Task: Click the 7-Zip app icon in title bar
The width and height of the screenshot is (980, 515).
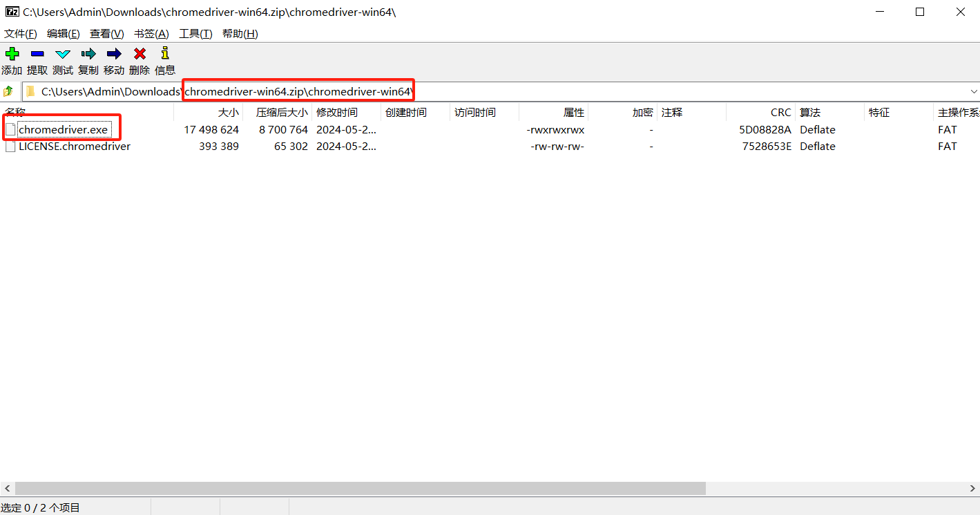Action: (x=12, y=12)
